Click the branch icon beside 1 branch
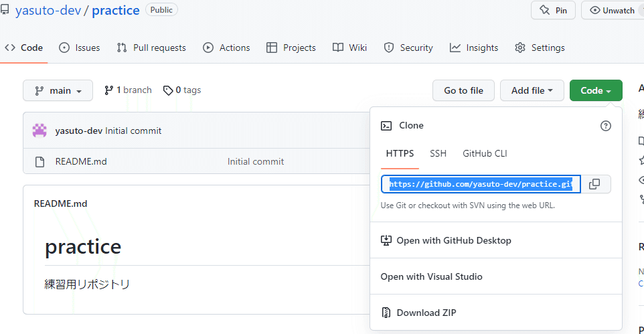644x334 pixels. pyautogui.click(x=108, y=90)
